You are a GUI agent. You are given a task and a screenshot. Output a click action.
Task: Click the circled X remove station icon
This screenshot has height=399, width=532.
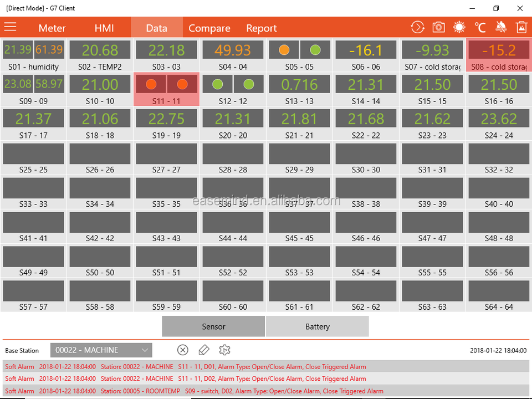click(x=183, y=350)
